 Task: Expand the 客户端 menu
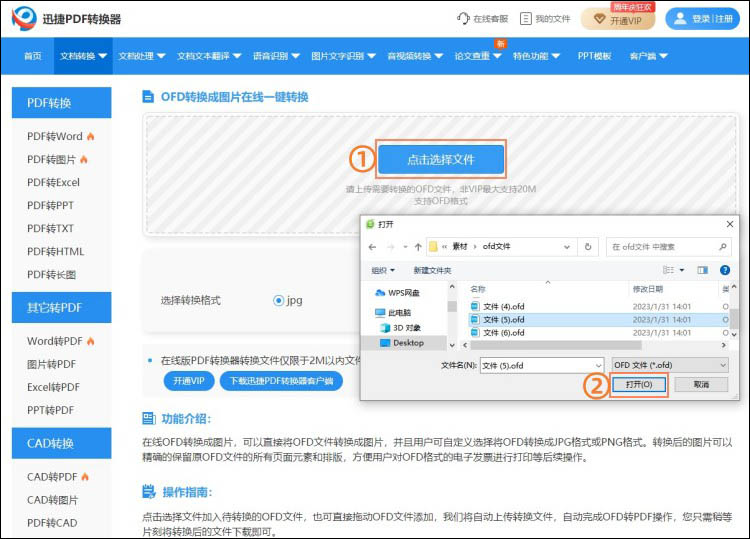coord(648,56)
